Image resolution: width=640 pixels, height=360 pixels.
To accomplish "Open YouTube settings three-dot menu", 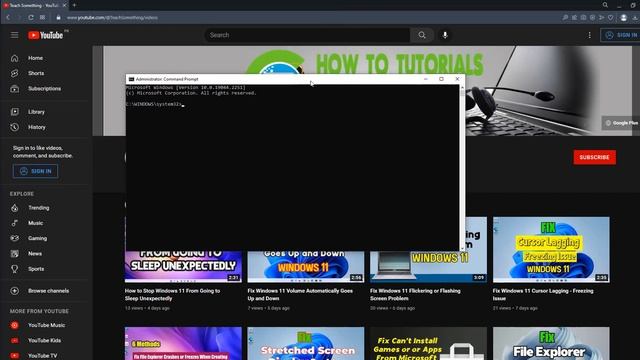I will pos(589,35).
